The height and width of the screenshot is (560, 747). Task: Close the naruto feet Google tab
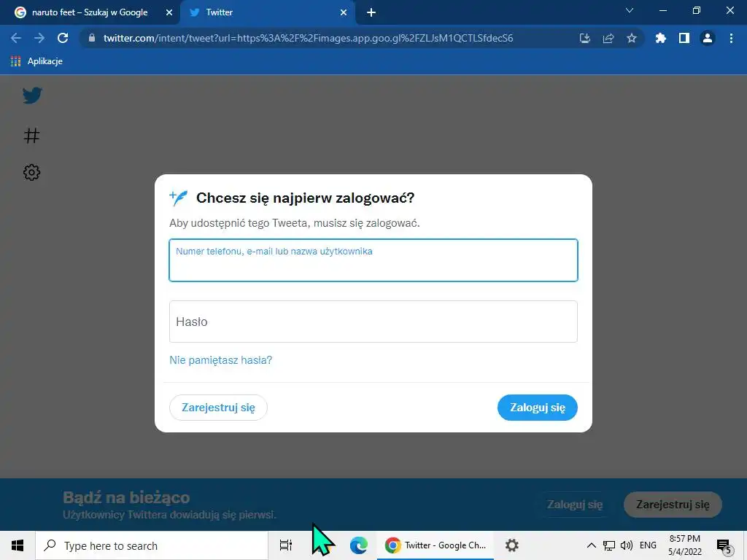click(169, 13)
